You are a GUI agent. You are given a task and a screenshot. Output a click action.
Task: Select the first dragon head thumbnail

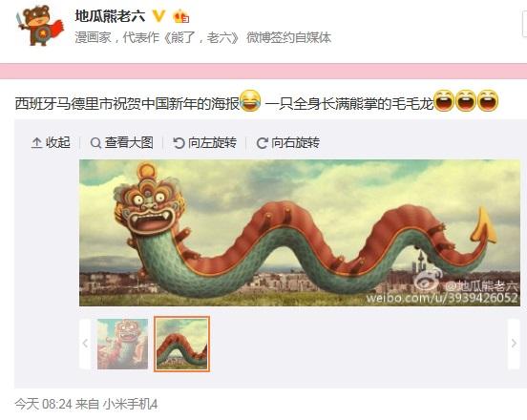[122, 344]
